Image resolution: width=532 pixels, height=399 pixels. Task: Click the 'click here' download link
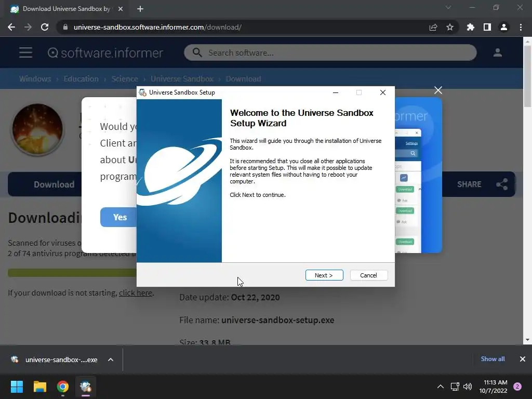point(136,293)
